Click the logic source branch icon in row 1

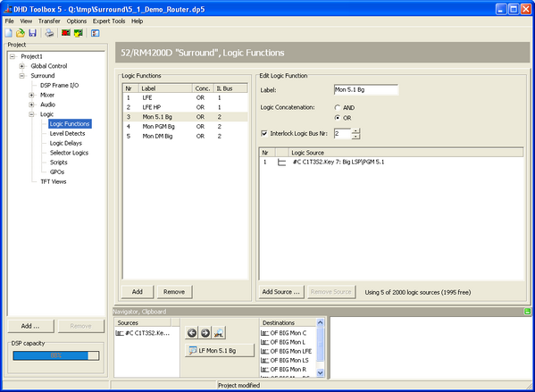[x=281, y=163]
